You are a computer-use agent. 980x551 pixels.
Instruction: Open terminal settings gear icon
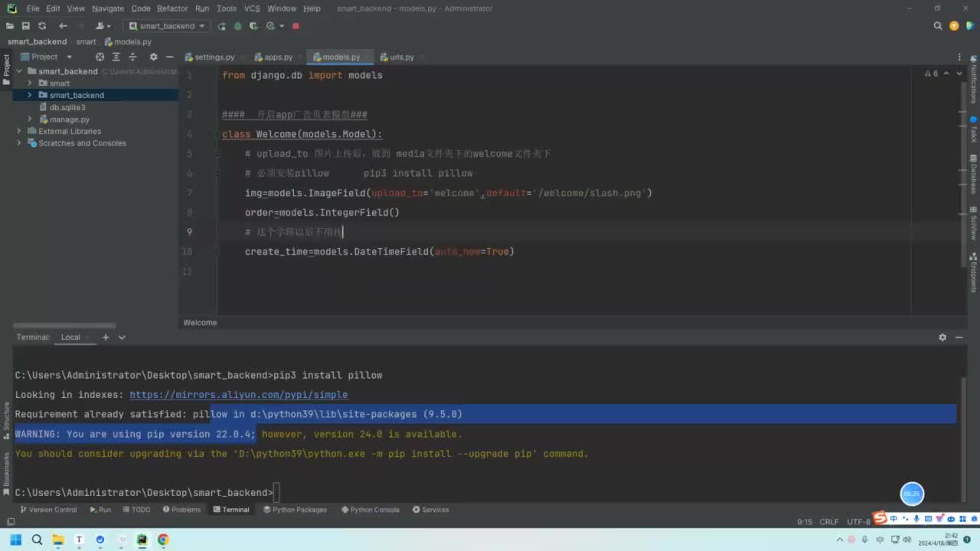(x=942, y=337)
